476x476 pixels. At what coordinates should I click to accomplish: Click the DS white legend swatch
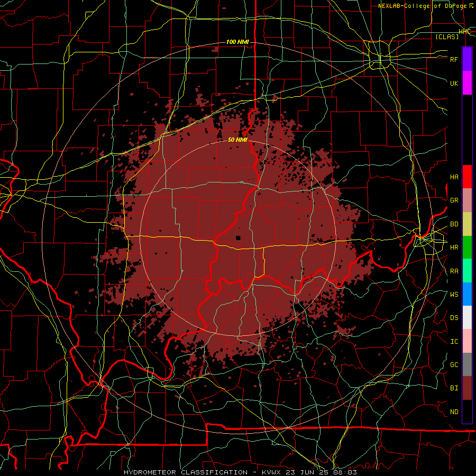coord(467,317)
